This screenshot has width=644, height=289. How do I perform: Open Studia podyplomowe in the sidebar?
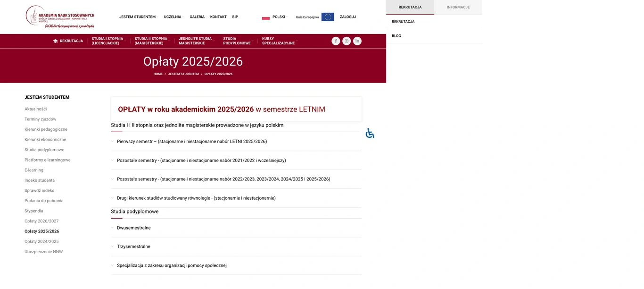pos(44,150)
